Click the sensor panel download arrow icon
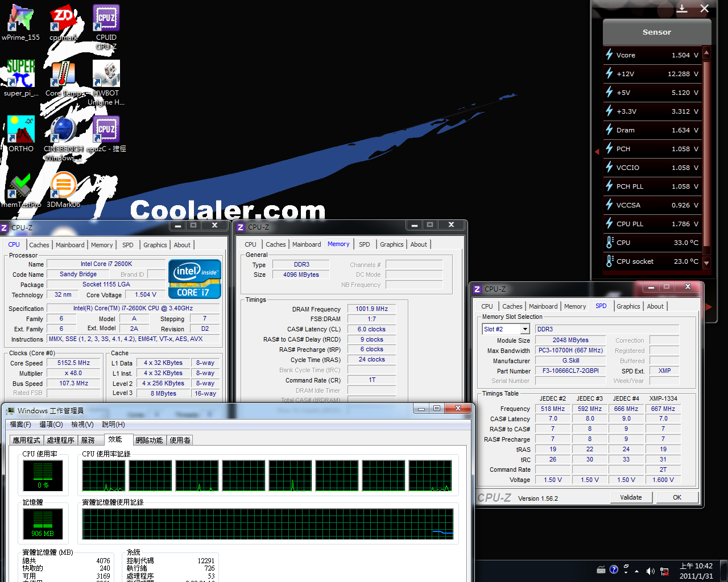Image resolution: width=728 pixels, height=582 pixels. point(682,9)
